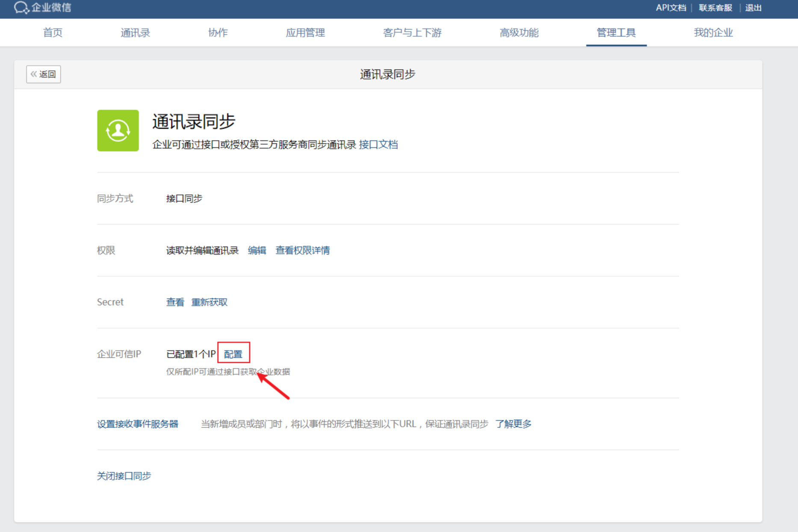This screenshot has width=798, height=532.
Task: Click the 企业微信 logo icon
Action: coord(21,7)
